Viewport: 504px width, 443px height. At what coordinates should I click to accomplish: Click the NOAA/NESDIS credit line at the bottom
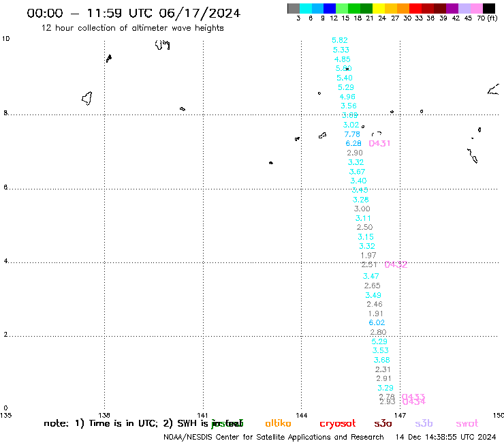point(274,438)
